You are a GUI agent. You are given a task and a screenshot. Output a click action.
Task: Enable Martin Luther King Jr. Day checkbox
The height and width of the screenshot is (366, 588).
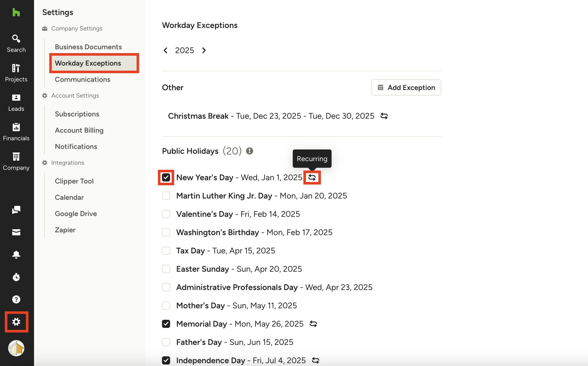(166, 196)
